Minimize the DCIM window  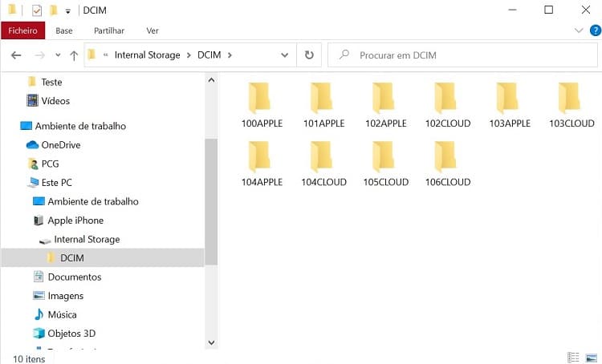click(x=512, y=10)
